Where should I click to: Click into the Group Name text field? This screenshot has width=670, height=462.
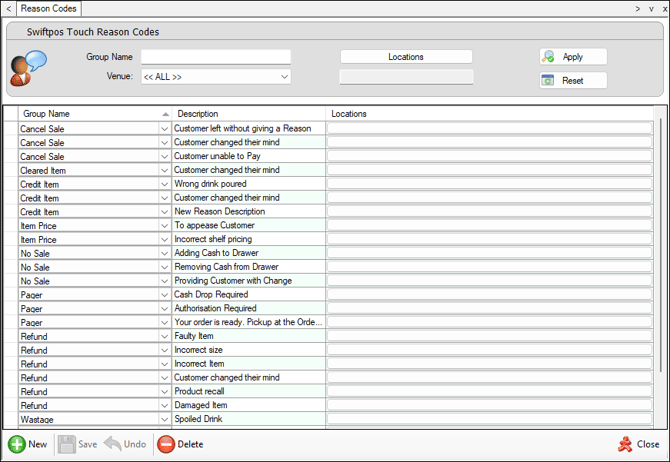click(215, 57)
